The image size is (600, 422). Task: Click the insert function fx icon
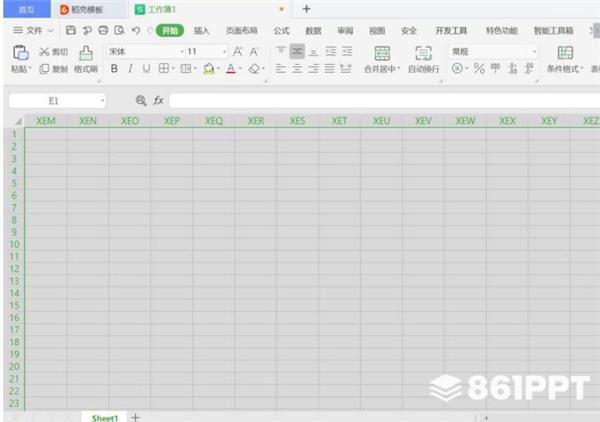tap(158, 100)
